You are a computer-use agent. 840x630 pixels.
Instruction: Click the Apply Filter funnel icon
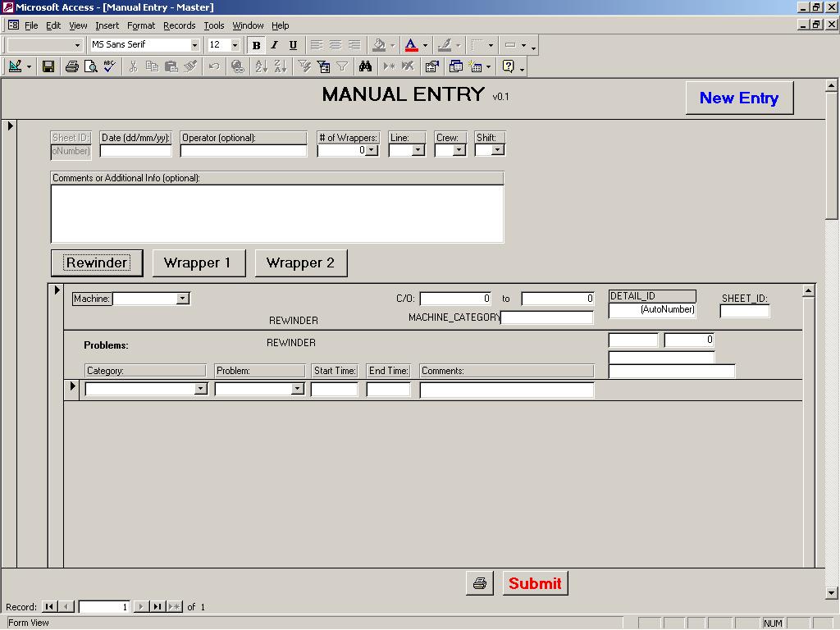point(342,66)
